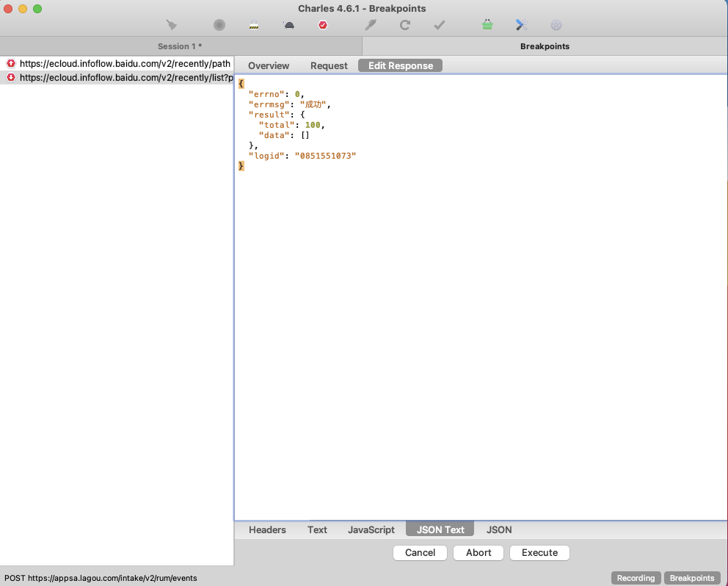Click the red down-arrow icon beside recently/list
The width and height of the screenshot is (728, 586).
[10, 77]
